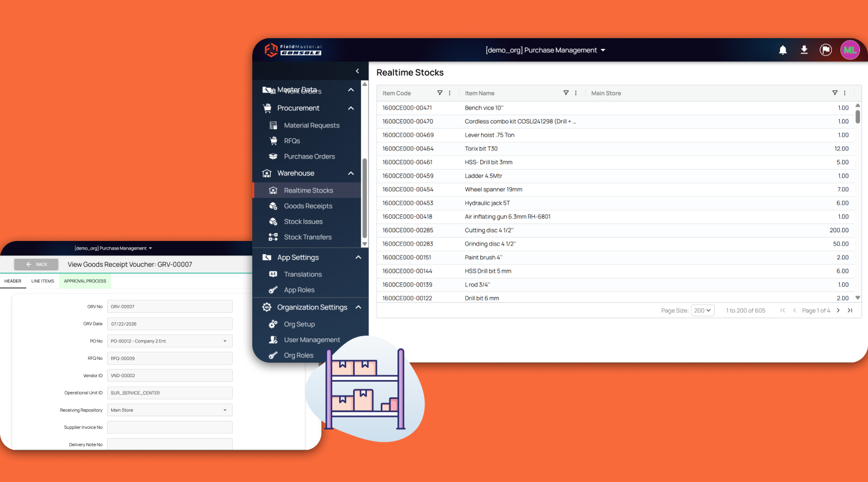Click the Vendor ID field
868x482 pixels.
click(170, 376)
